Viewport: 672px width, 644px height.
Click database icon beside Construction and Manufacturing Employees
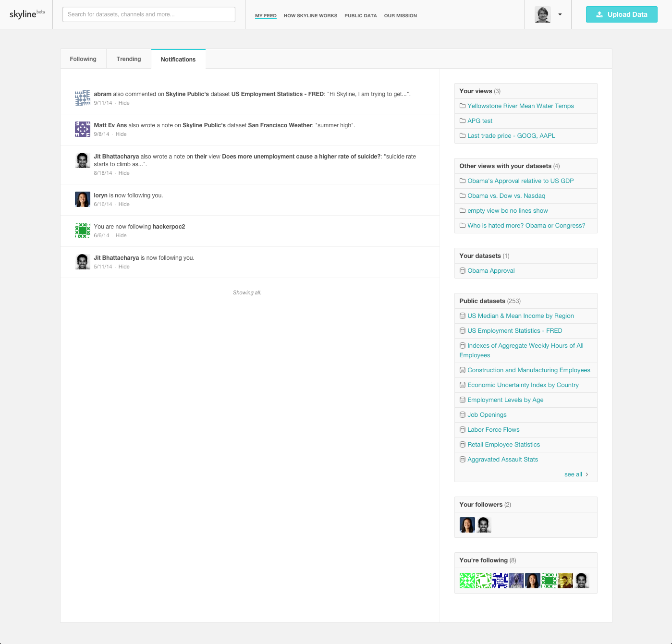[x=463, y=370]
